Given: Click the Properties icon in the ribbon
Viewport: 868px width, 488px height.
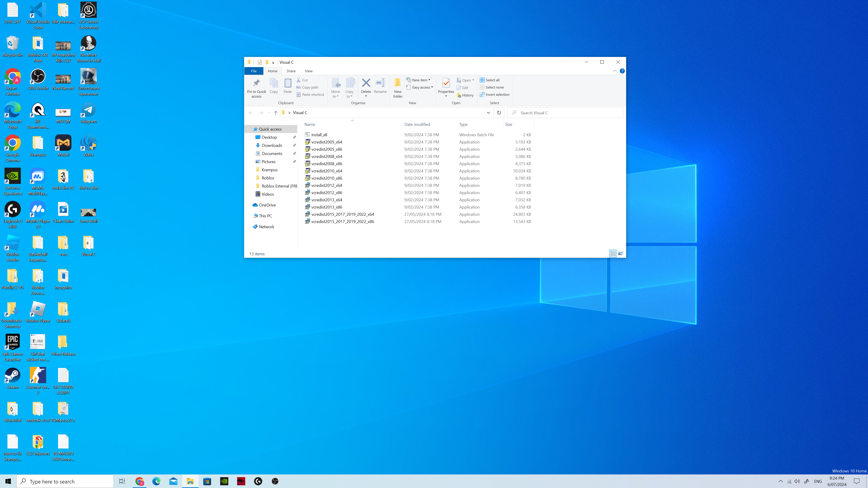Looking at the screenshot, I should (446, 83).
